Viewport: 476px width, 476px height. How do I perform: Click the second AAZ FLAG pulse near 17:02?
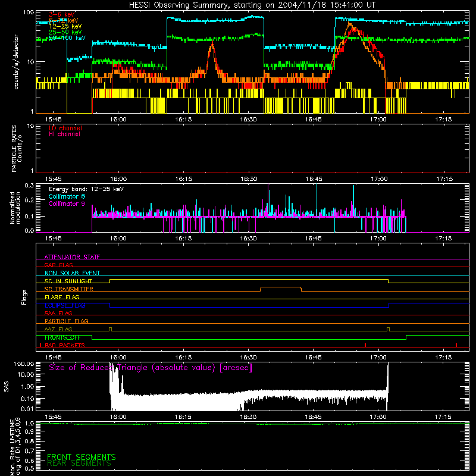tap(389, 329)
